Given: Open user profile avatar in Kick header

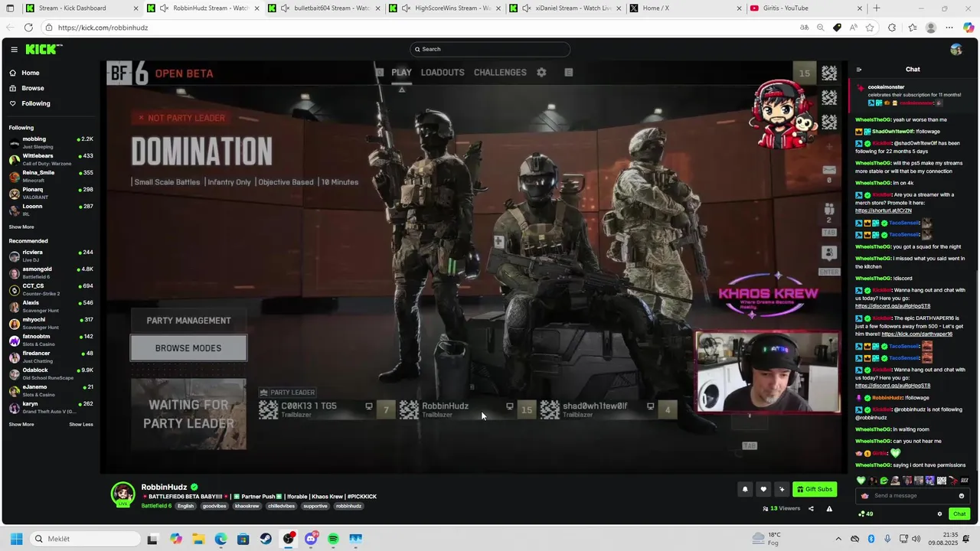Looking at the screenshot, I should click(x=955, y=49).
